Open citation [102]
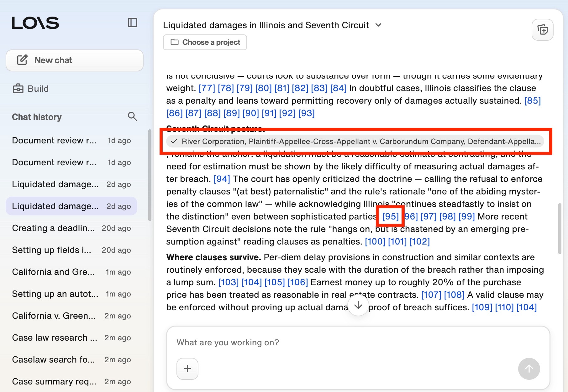Image resolution: width=568 pixels, height=392 pixels. click(x=420, y=242)
